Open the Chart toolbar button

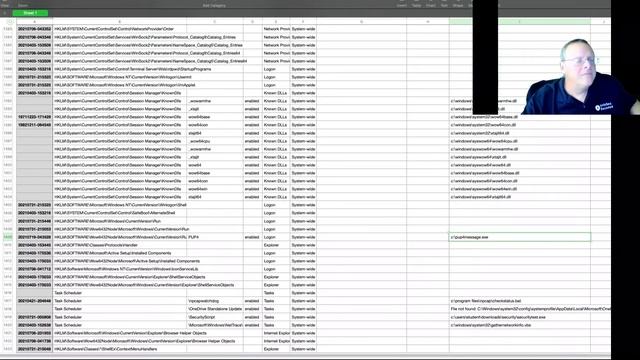[x=431, y=5]
